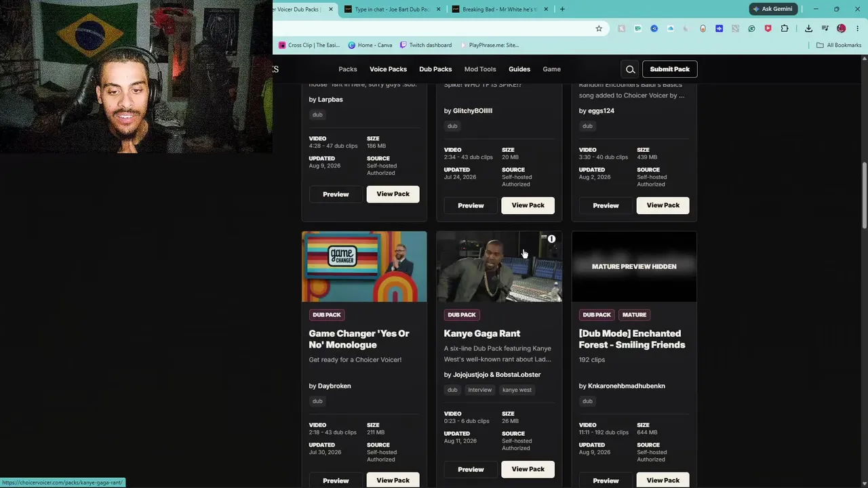Open a new browser tab with plus
The image size is (868, 488).
click(x=562, y=9)
